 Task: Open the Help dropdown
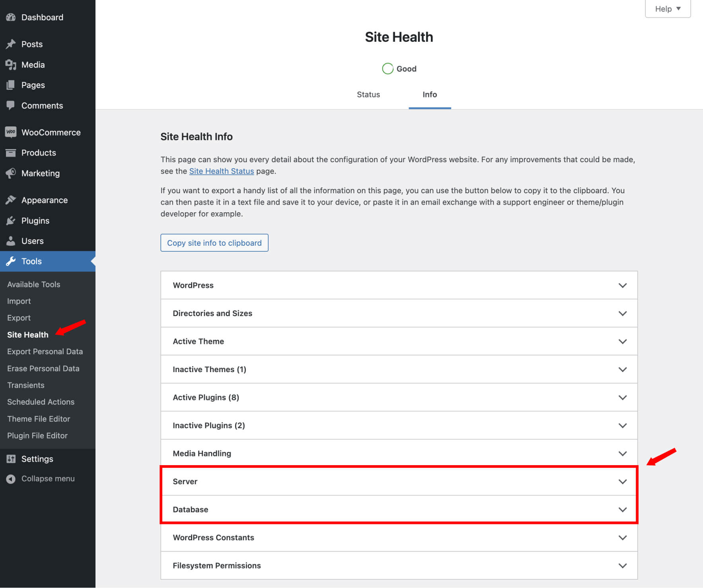click(x=668, y=9)
